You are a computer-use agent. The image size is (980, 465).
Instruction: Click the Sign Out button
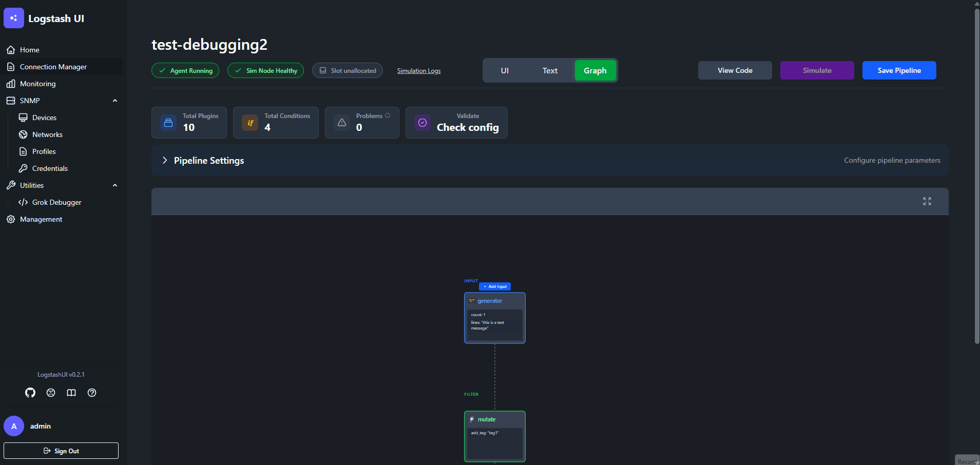click(61, 451)
